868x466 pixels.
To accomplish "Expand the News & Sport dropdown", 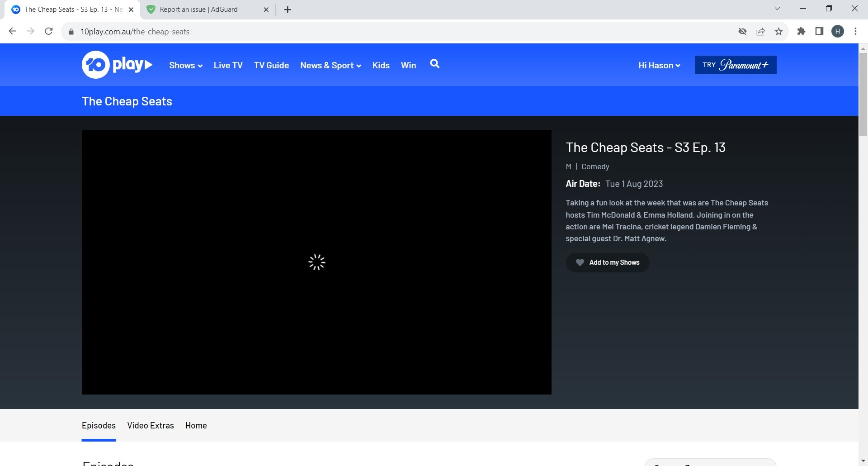I will 330,66.
